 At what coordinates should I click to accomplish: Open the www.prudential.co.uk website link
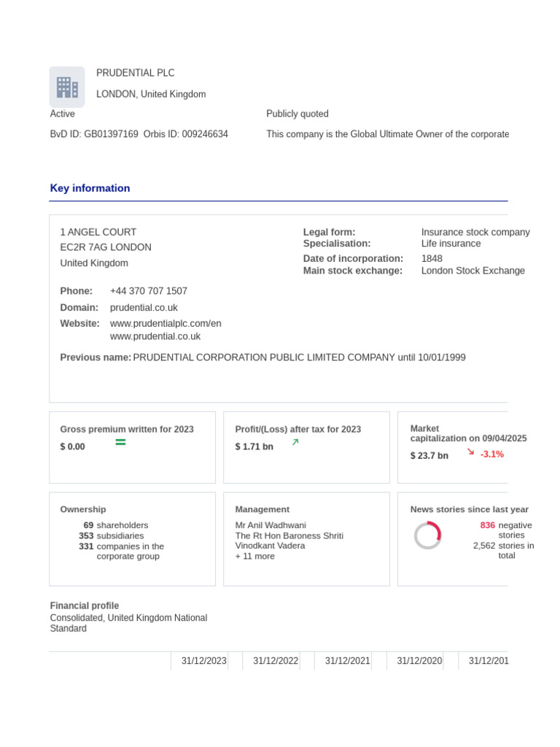click(155, 336)
